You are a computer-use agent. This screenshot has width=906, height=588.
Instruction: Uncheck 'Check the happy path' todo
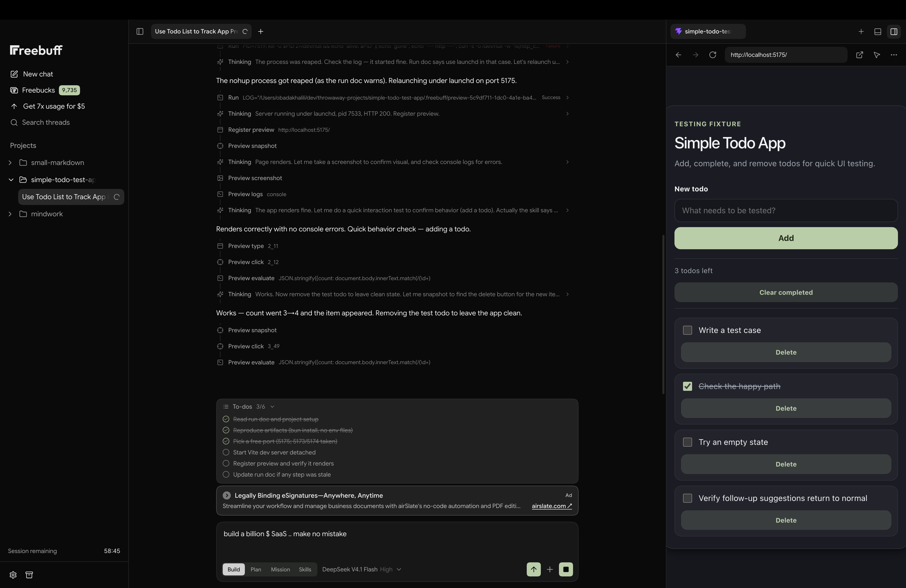(688, 386)
